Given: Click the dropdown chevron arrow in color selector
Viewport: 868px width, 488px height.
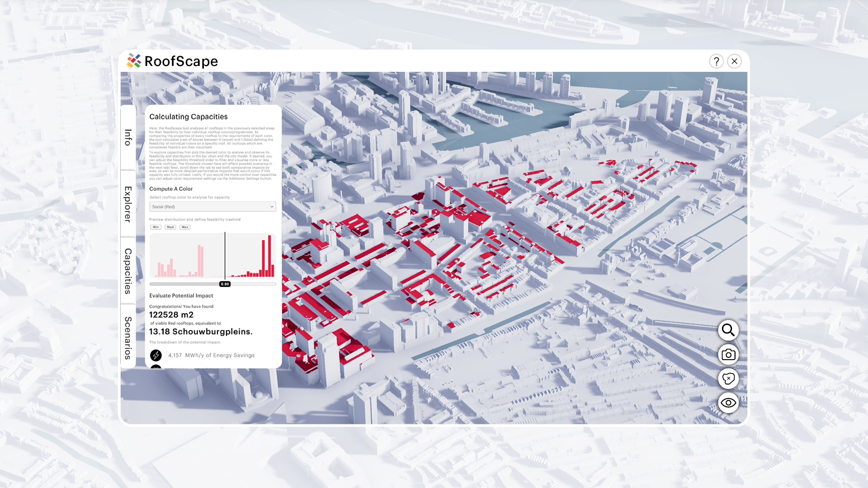Looking at the screenshot, I should pyautogui.click(x=272, y=206).
